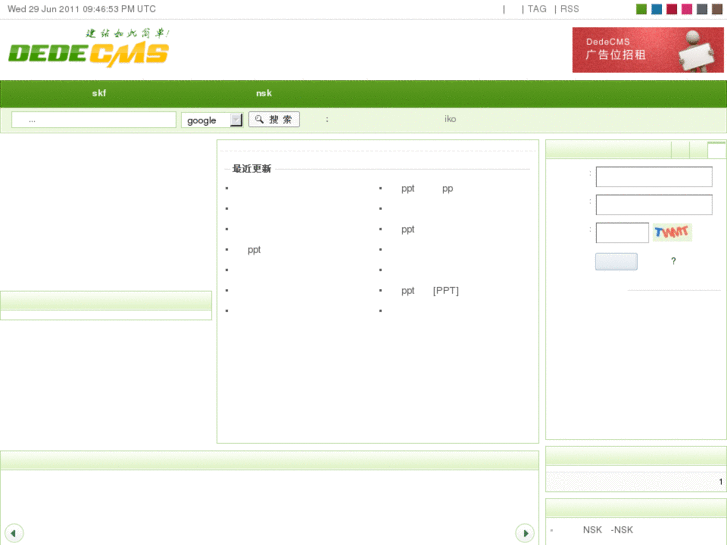Select the green theme color swatch
727x545 pixels.
[x=641, y=9]
